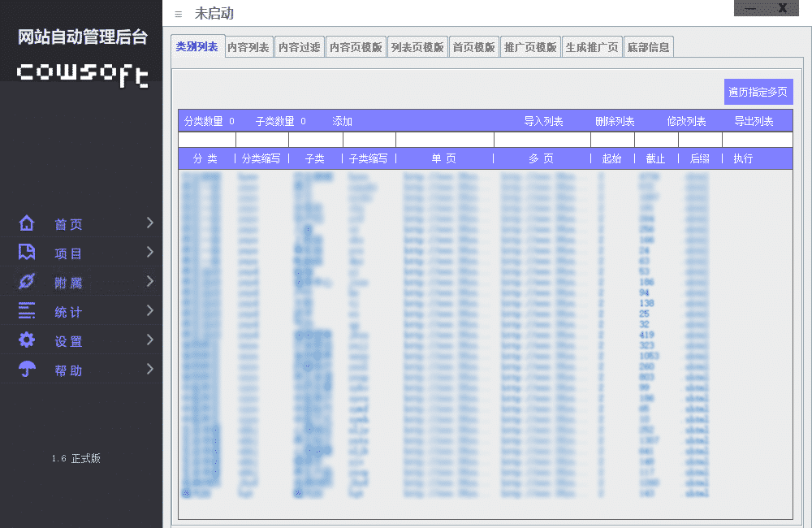This screenshot has width=812, height=528.
Task: Click the 附属 link icon in sidebar
Action: coord(27,282)
